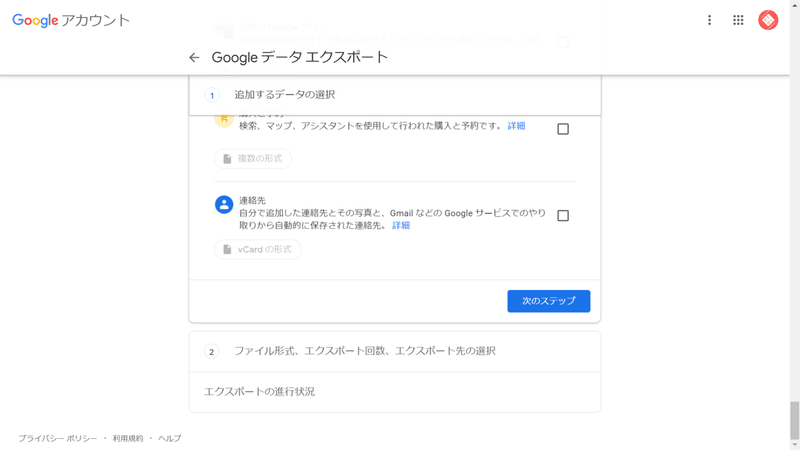This screenshot has width=800, height=450.
Task: Check the 連絡先 checkbox
Action: pos(563,215)
